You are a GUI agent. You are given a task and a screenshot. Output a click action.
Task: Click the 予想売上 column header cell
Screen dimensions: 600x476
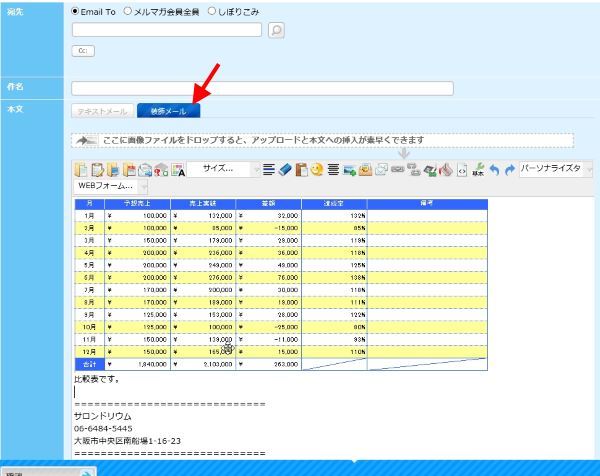click(137, 204)
